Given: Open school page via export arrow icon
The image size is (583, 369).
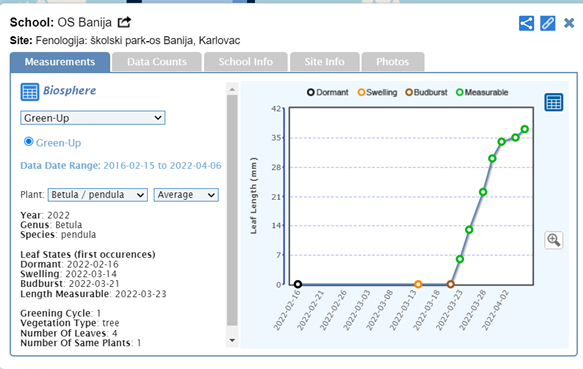Looking at the screenshot, I should coord(124,22).
